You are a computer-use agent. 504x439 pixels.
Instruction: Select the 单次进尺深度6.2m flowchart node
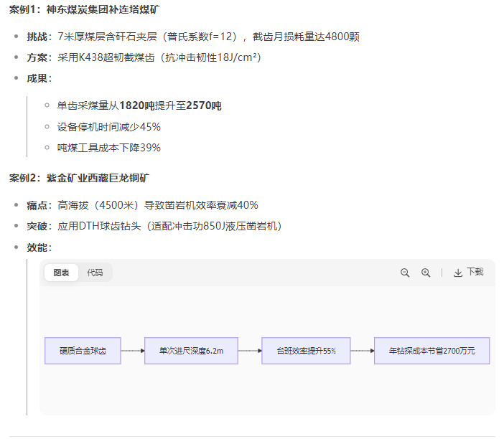click(x=191, y=351)
